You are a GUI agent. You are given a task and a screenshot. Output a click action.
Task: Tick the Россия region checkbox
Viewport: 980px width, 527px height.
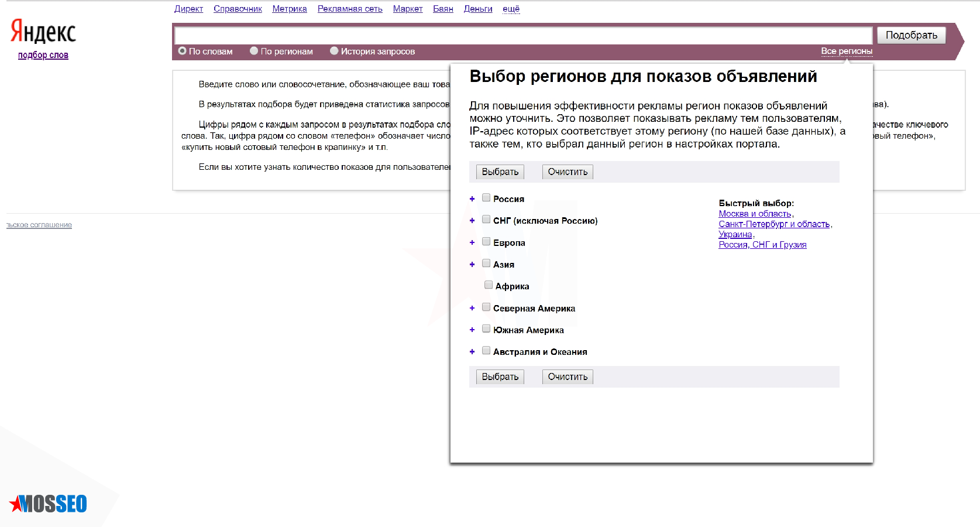(486, 198)
